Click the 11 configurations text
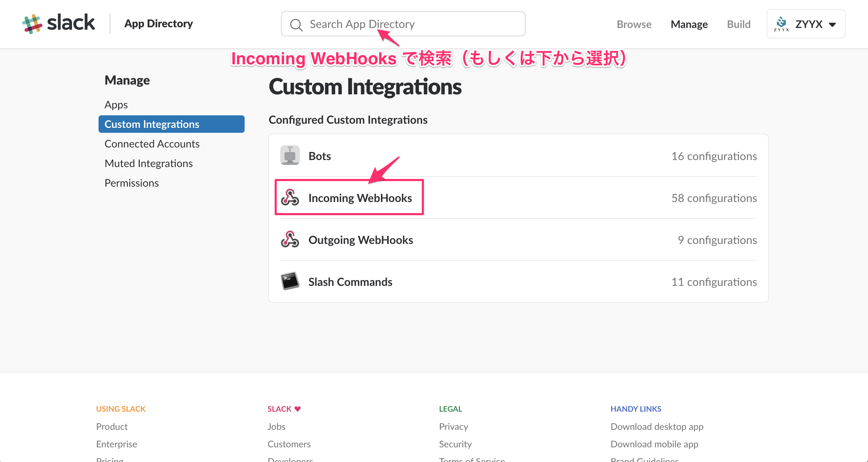 [x=714, y=282]
